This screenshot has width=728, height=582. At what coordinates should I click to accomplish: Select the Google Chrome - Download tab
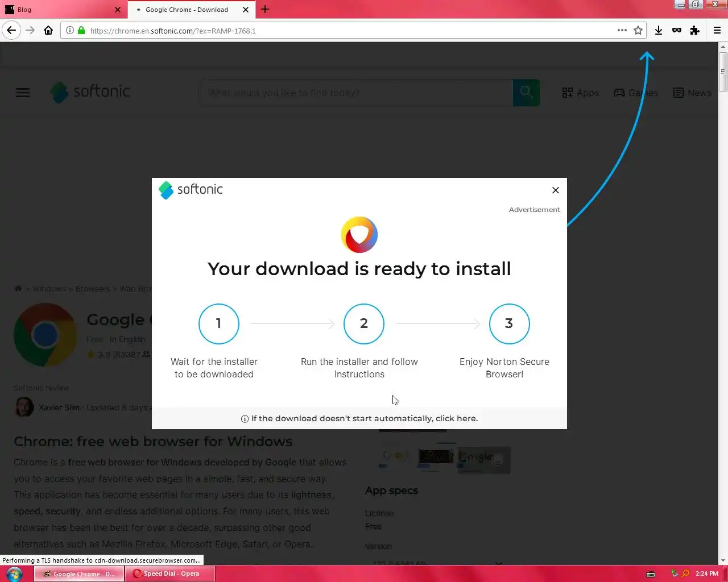coord(192,10)
